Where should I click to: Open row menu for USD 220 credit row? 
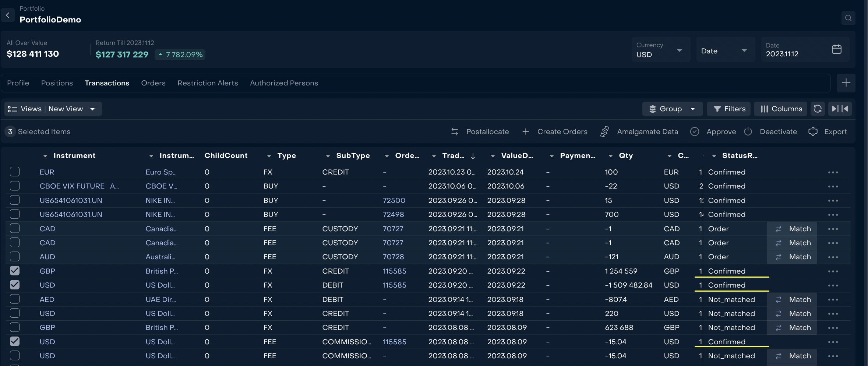point(833,314)
